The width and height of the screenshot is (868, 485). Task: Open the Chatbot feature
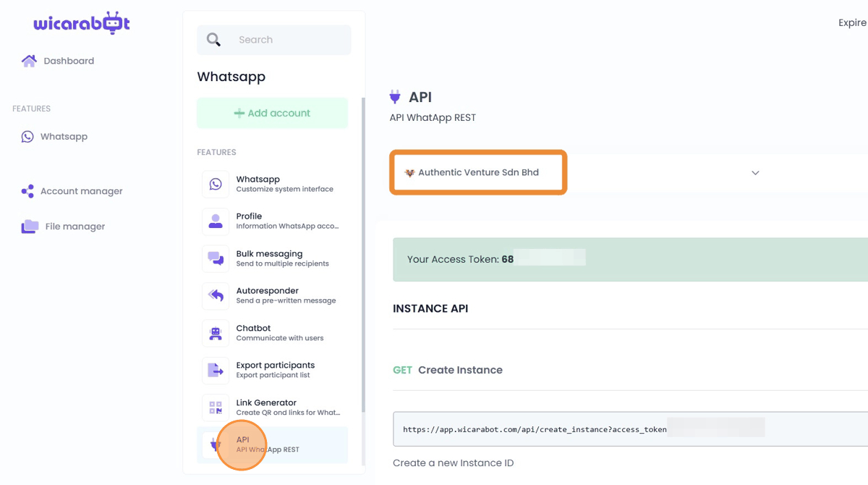(272, 333)
